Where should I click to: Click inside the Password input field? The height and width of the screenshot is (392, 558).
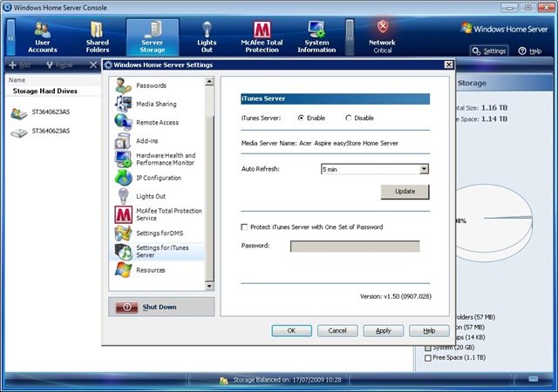coord(355,247)
